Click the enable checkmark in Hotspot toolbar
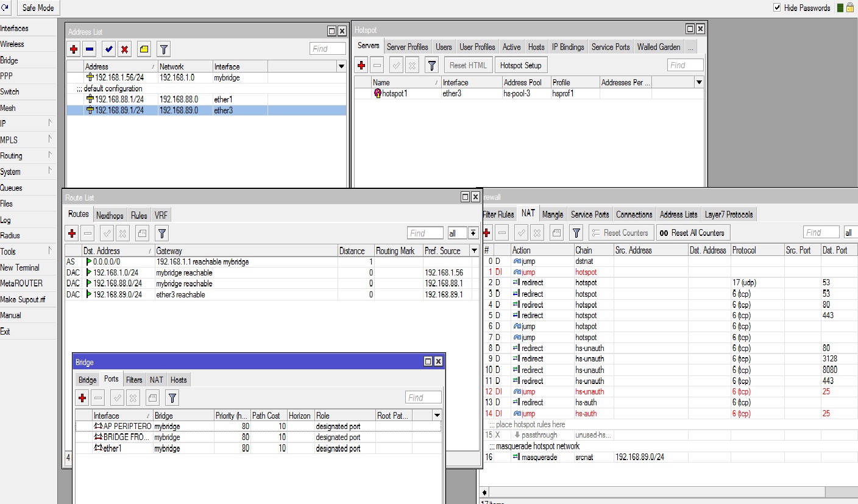Image resolution: width=858 pixels, height=504 pixels. pos(396,65)
